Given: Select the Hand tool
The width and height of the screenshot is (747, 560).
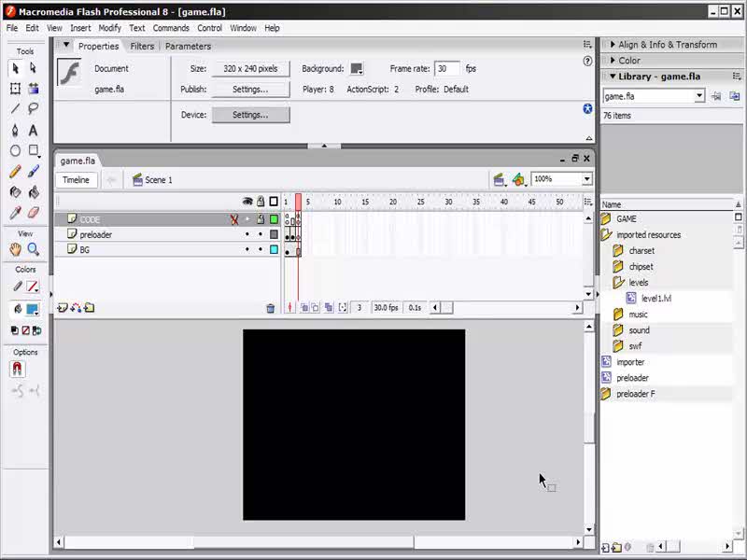Looking at the screenshot, I should coord(15,249).
